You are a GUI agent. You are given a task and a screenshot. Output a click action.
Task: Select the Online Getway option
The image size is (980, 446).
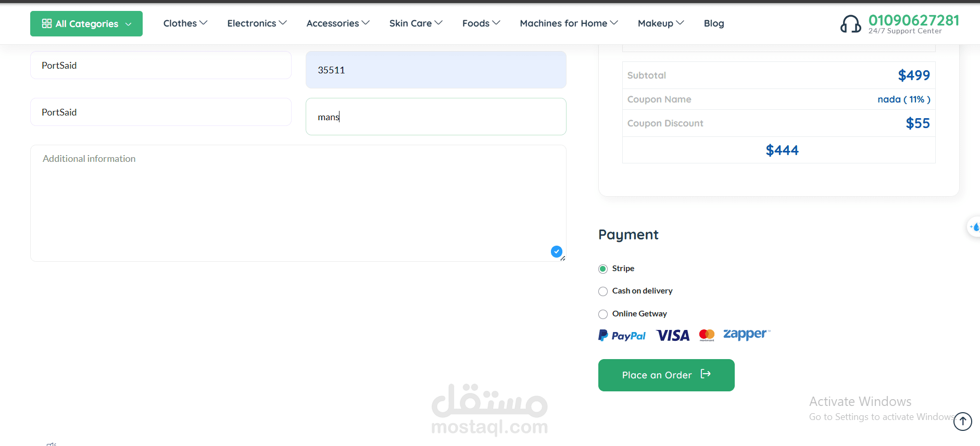pyautogui.click(x=603, y=314)
